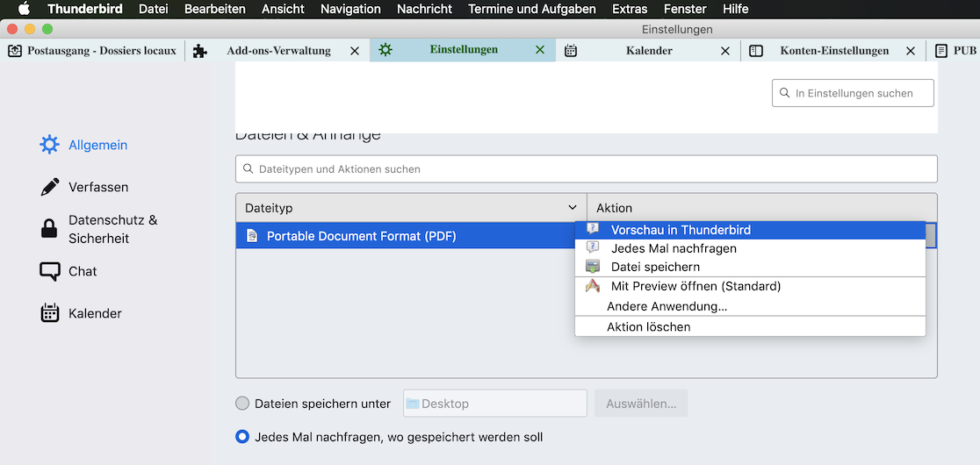The height and width of the screenshot is (465, 980).
Task: Choose Andere Anwendung... option
Action: point(750,306)
